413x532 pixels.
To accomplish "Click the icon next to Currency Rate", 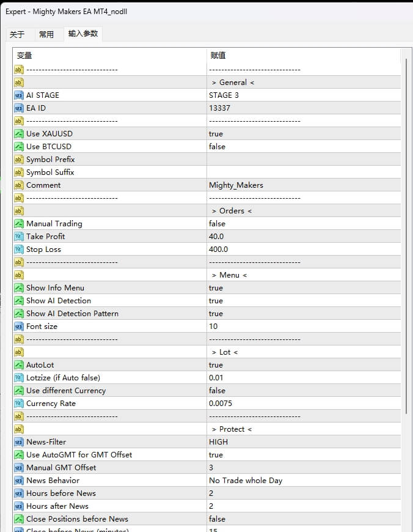I will click(x=18, y=404).
